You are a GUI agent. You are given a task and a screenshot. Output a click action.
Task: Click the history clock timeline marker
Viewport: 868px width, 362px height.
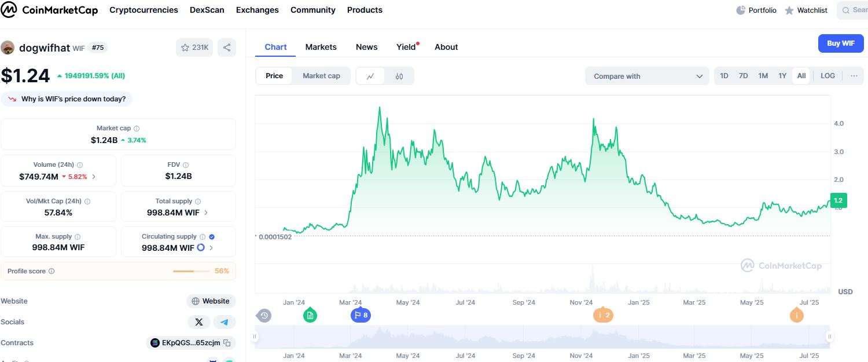(264, 316)
